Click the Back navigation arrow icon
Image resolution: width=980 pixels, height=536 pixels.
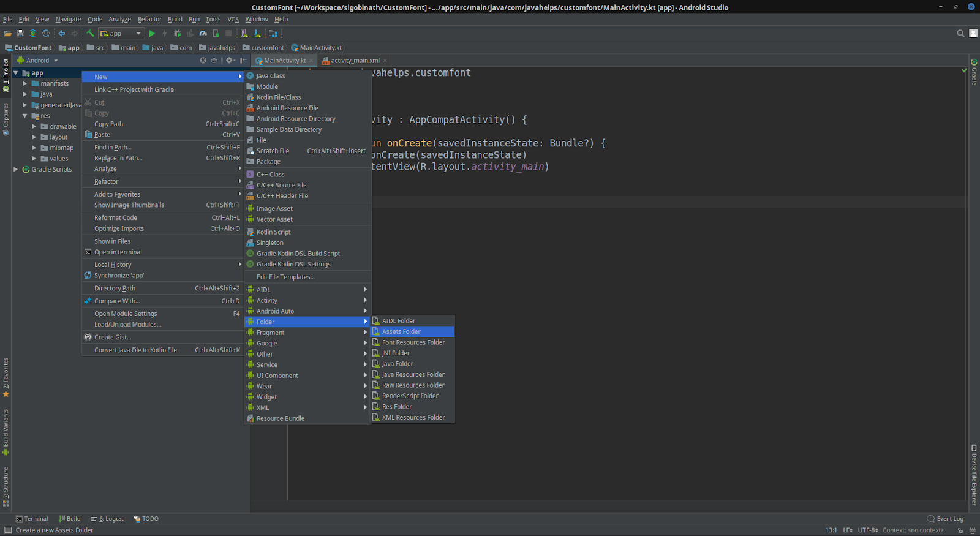click(61, 34)
